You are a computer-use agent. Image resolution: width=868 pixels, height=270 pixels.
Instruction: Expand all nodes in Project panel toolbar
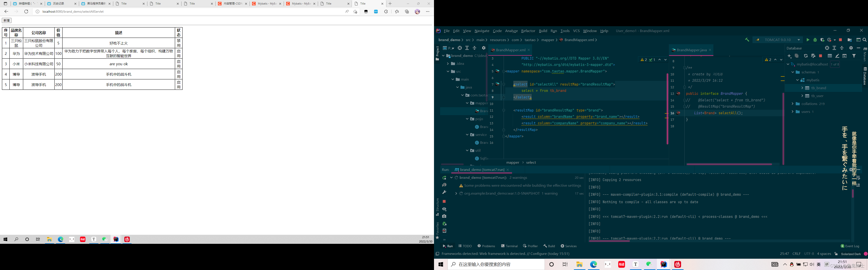467,48
